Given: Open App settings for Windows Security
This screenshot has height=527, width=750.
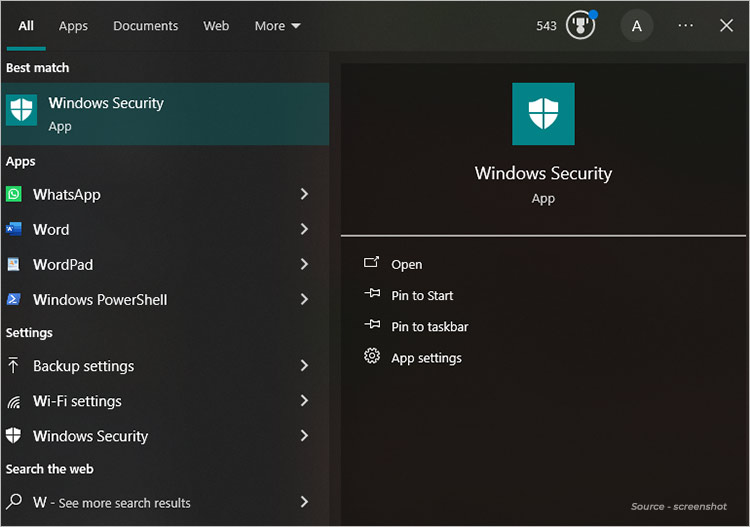Looking at the screenshot, I should (426, 358).
